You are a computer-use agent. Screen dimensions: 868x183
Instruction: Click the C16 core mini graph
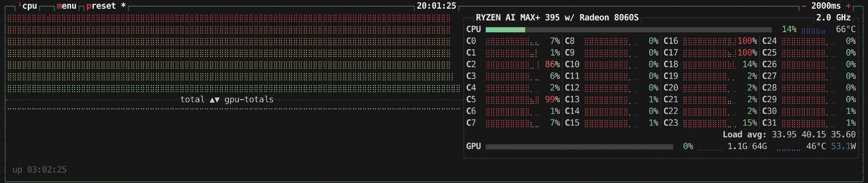click(709, 41)
